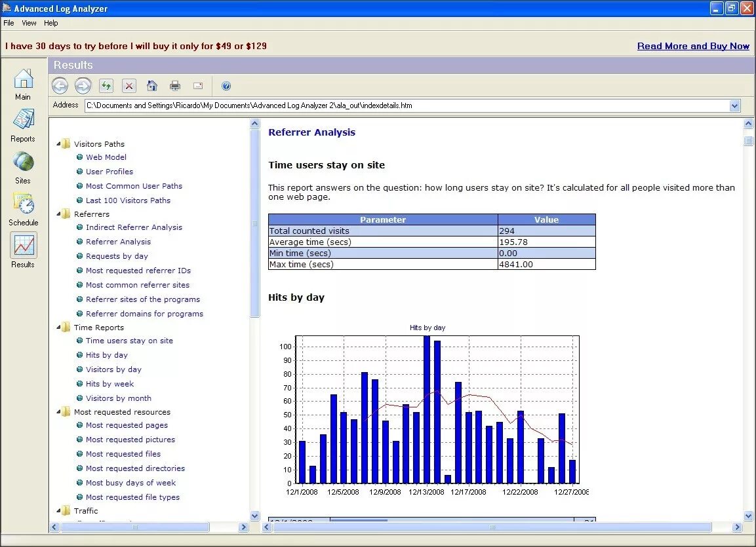The width and height of the screenshot is (756, 547).
Task: Click the Visitors Paths folder icon
Action: pyautogui.click(x=66, y=143)
